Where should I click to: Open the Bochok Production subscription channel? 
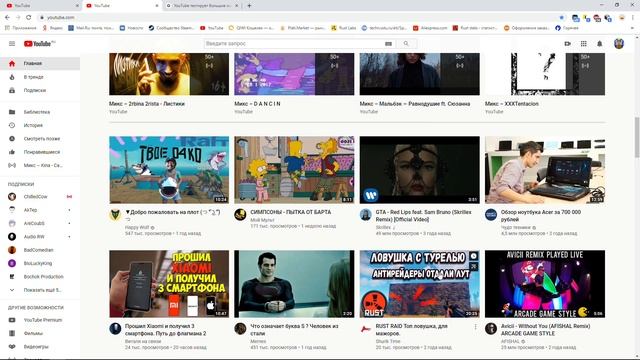click(40, 277)
